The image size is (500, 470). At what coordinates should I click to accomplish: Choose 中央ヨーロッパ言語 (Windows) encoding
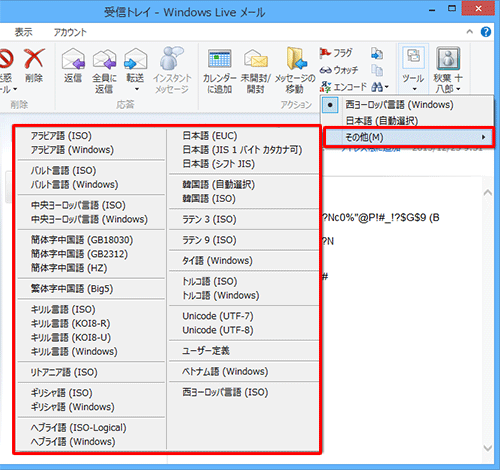tap(89, 219)
